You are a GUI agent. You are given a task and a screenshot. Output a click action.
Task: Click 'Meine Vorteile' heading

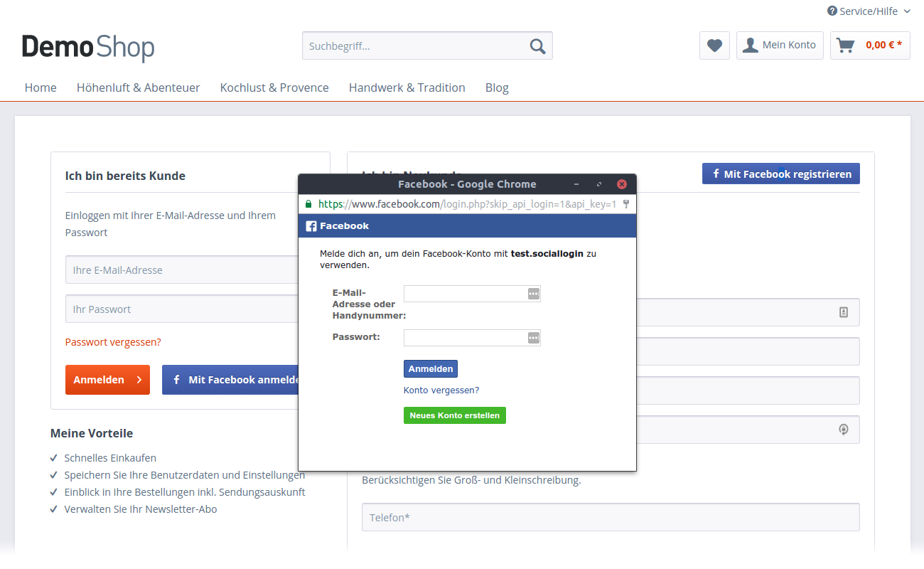coord(92,433)
